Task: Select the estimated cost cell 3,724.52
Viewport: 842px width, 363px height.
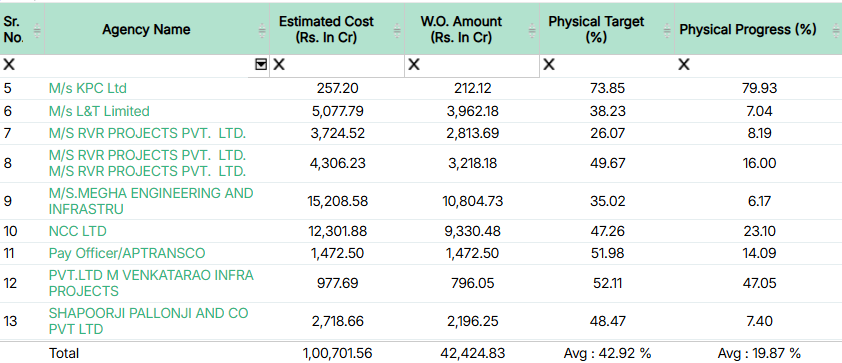Action: (x=337, y=133)
